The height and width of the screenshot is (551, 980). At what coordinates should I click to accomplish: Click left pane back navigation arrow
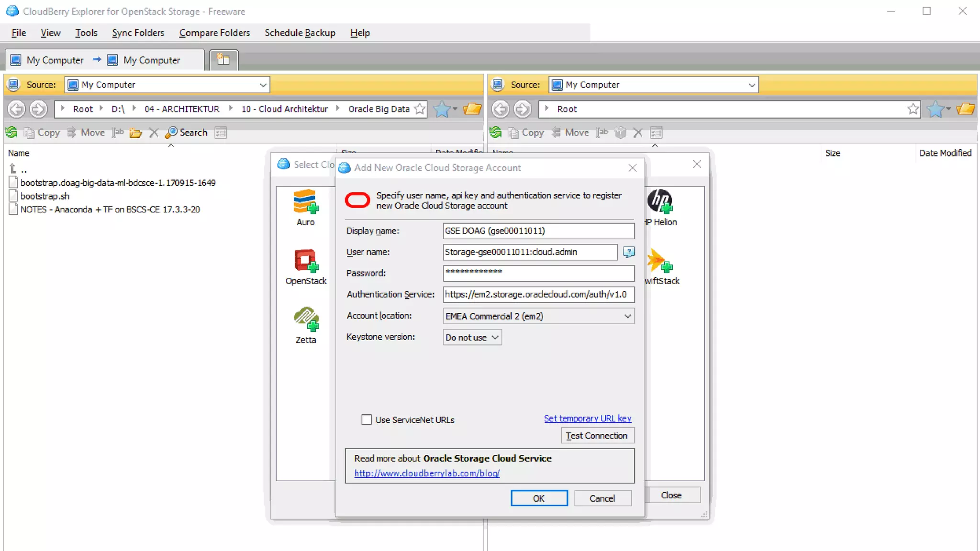coord(16,109)
